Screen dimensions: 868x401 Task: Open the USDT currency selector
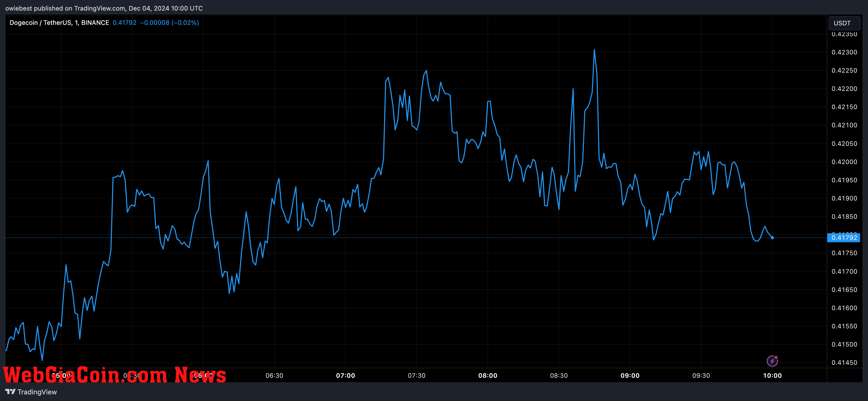coord(844,23)
